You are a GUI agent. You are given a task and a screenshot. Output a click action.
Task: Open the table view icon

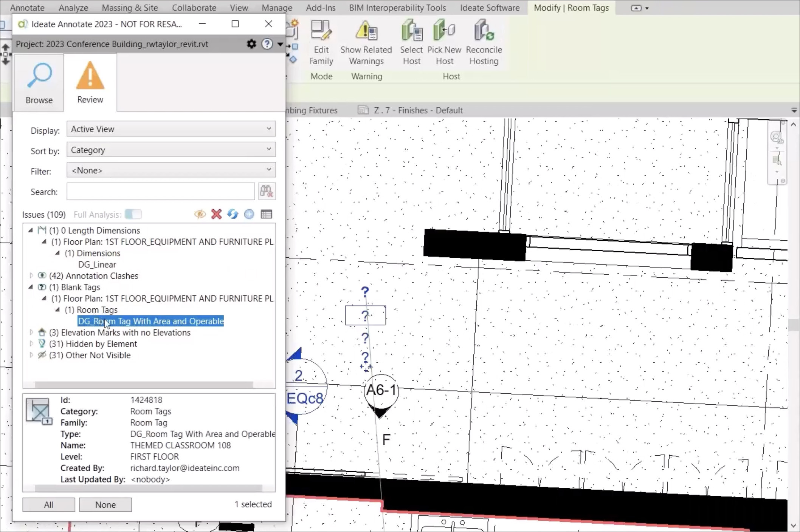(x=266, y=214)
